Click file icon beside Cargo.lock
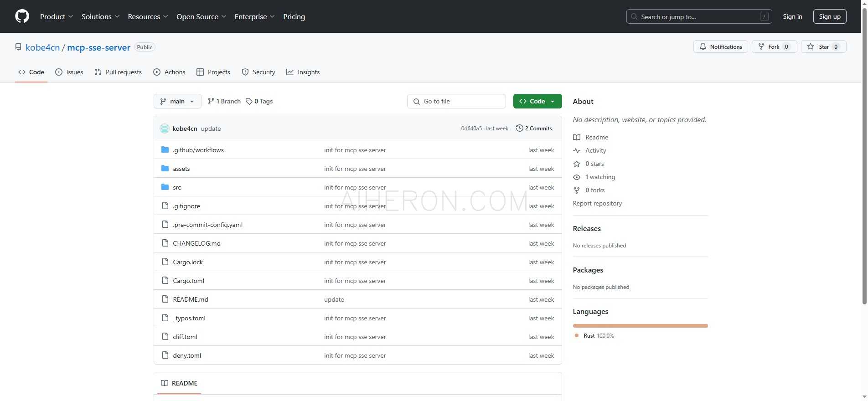The width and height of the screenshot is (868, 401). [x=165, y=262]
